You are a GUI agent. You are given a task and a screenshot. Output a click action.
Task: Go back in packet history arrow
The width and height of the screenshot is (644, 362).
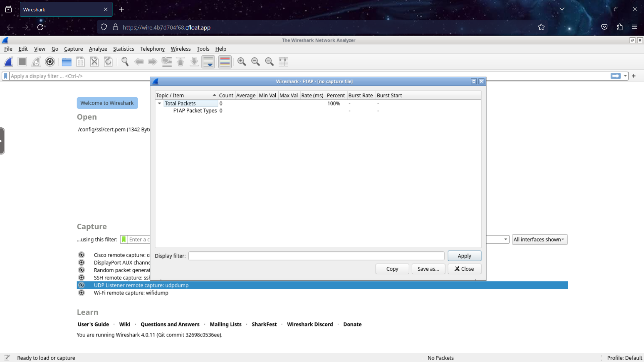click(x=139, y=62)
